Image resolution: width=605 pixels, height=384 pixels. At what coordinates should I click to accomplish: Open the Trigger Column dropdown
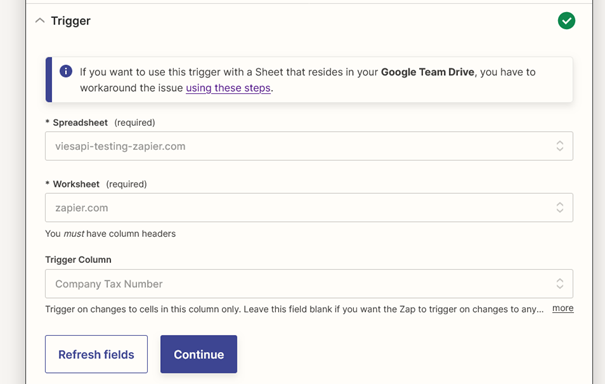[309, 284]
